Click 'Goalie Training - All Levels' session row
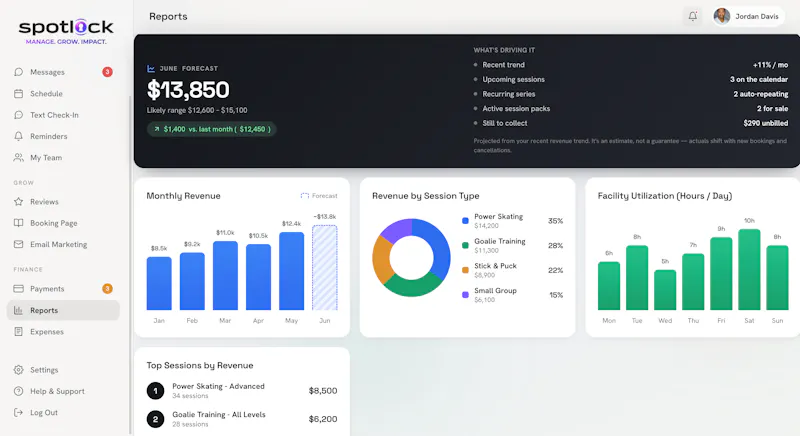800x436 pixels. tap(242, 419)
